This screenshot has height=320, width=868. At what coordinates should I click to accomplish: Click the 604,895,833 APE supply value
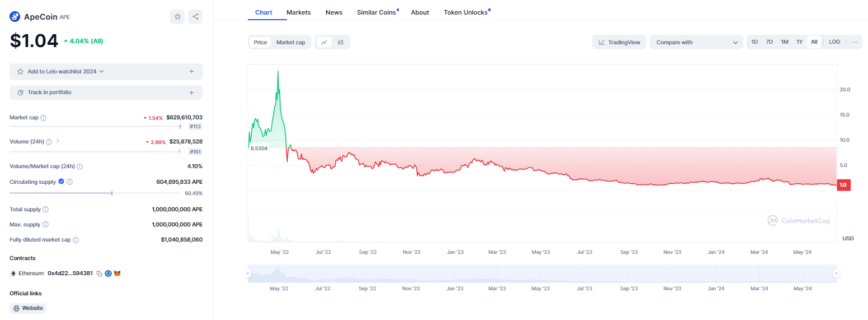(179, 182)
